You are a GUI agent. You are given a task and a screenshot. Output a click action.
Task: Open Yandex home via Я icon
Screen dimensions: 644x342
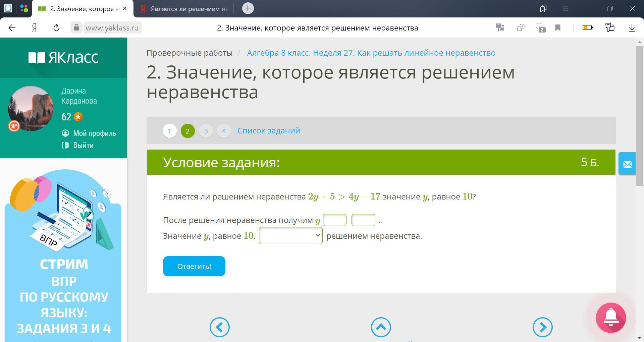(x=34, y=28)
